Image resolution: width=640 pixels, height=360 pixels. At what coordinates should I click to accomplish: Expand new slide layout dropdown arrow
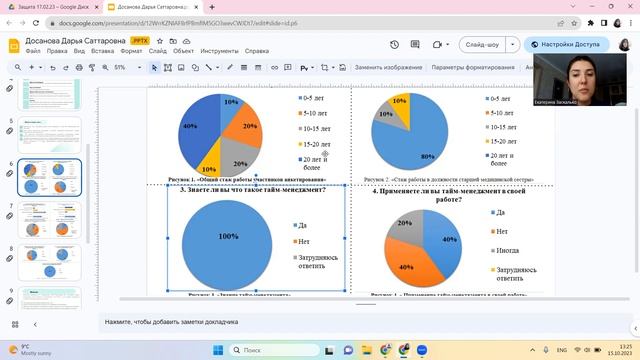point(40,68)
